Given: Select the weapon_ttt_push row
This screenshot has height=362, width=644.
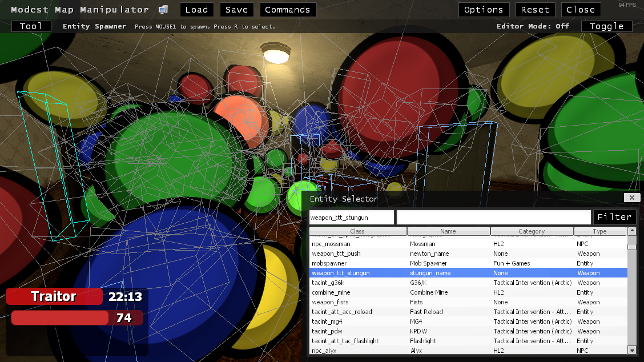Looking at the screenshot, I should (468, 254).
